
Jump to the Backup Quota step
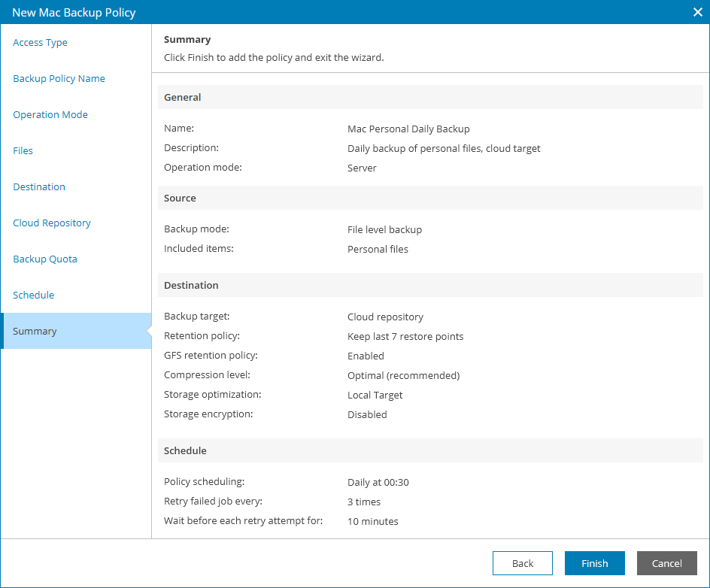pyautogui.click(x=45, y=259)
